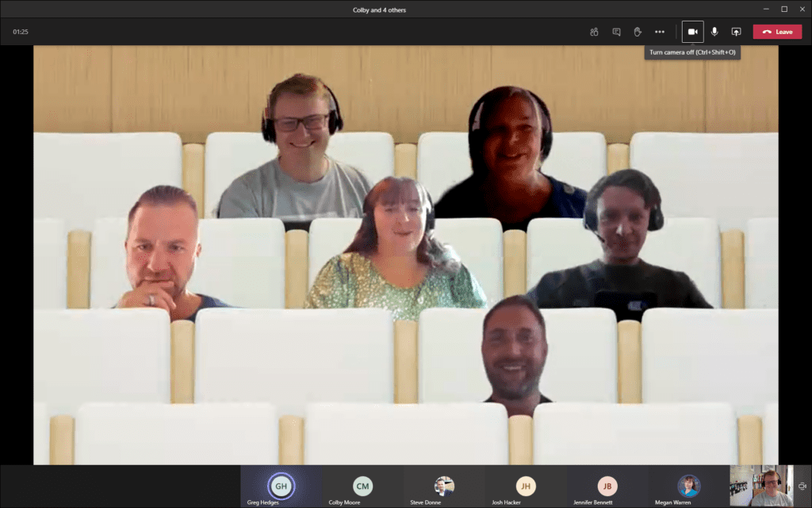Close the Teams meeting window

tap(802, 9)
